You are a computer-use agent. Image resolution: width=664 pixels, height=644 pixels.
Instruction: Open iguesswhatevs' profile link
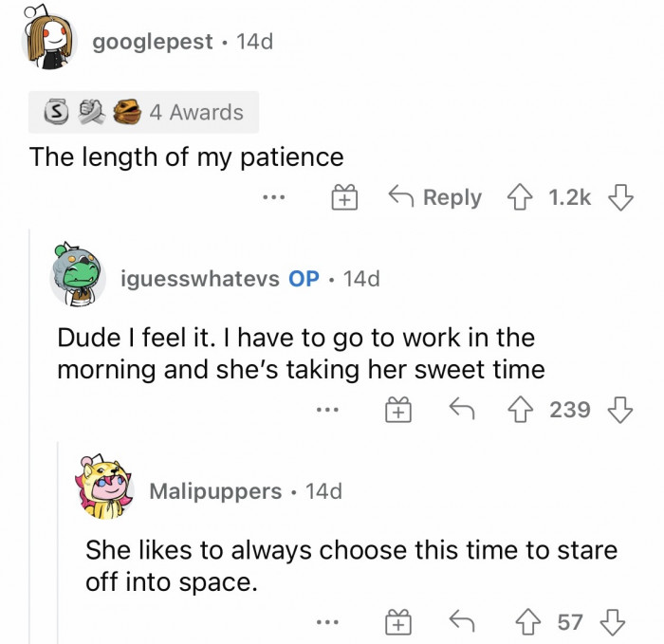(x=200, y=279)
